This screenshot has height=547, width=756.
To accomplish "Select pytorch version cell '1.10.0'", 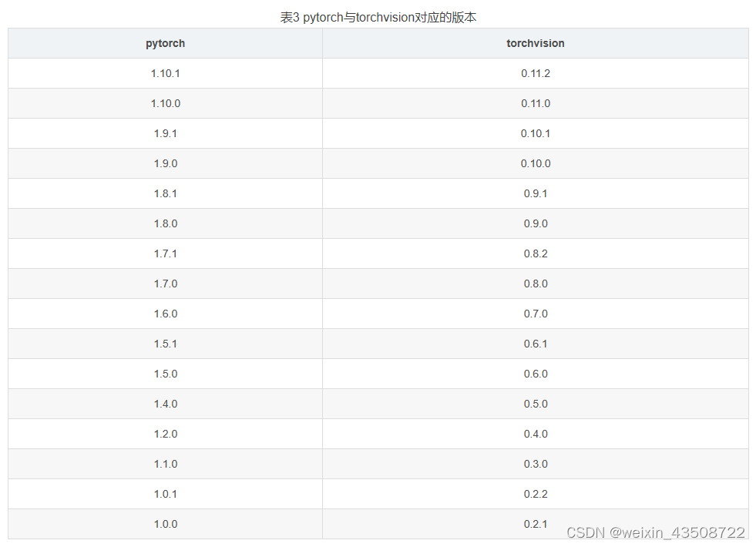I will click(x=166, y=103).
